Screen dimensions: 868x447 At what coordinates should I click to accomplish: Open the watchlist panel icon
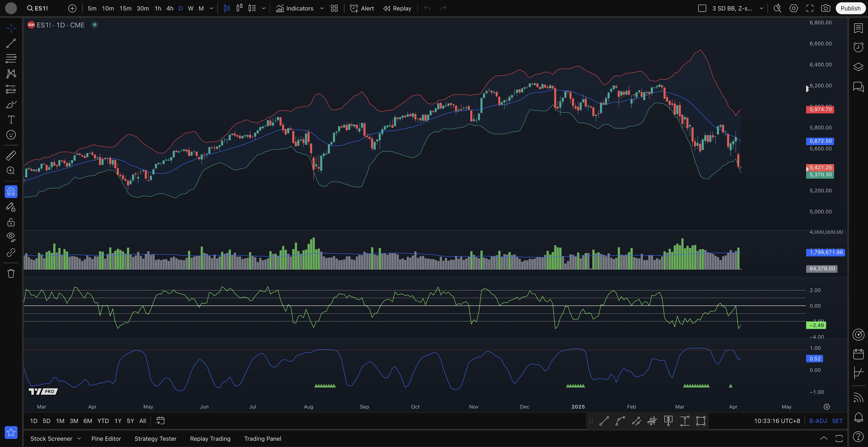coord(858,28)
